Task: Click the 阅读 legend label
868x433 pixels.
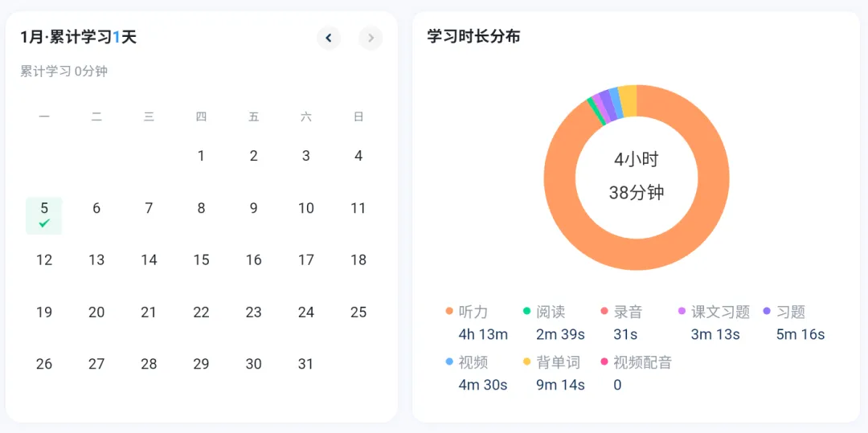Action: pos(551,312)
